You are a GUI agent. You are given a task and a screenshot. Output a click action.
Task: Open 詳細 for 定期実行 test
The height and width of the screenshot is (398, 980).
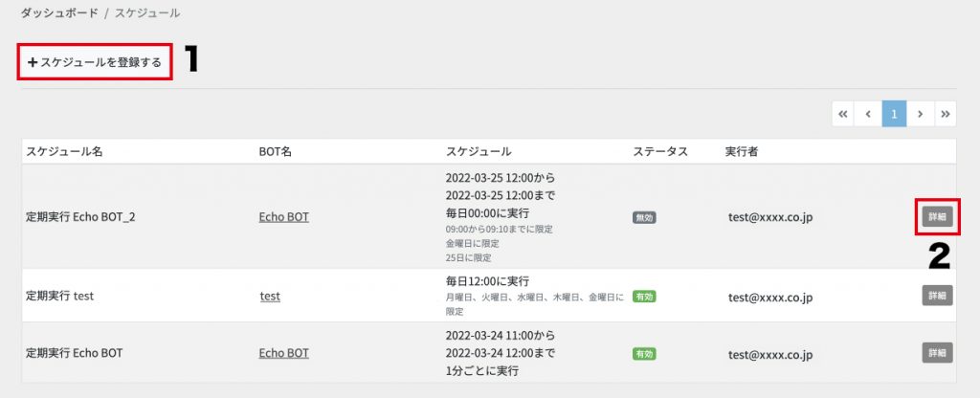pyautogui.click(x=938, y=296)
